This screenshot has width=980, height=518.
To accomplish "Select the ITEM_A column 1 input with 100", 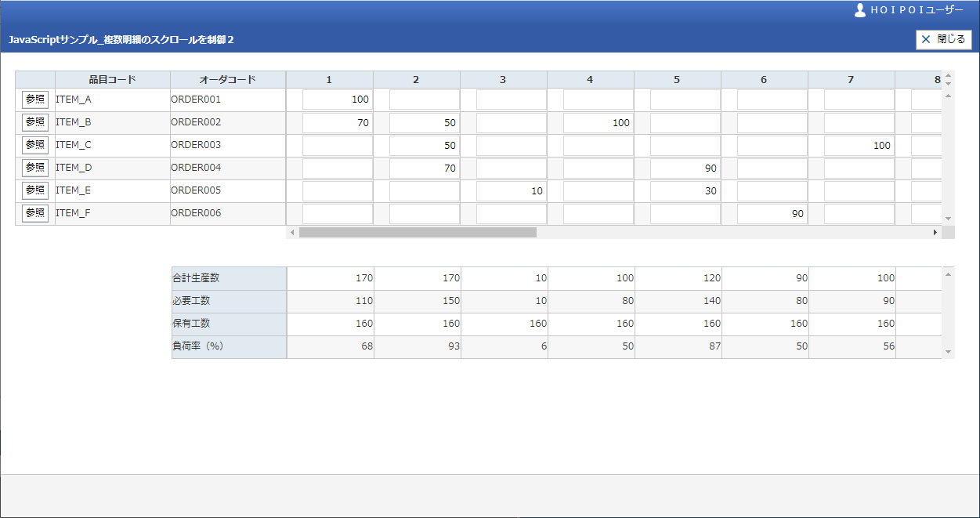I will (338, 100).
